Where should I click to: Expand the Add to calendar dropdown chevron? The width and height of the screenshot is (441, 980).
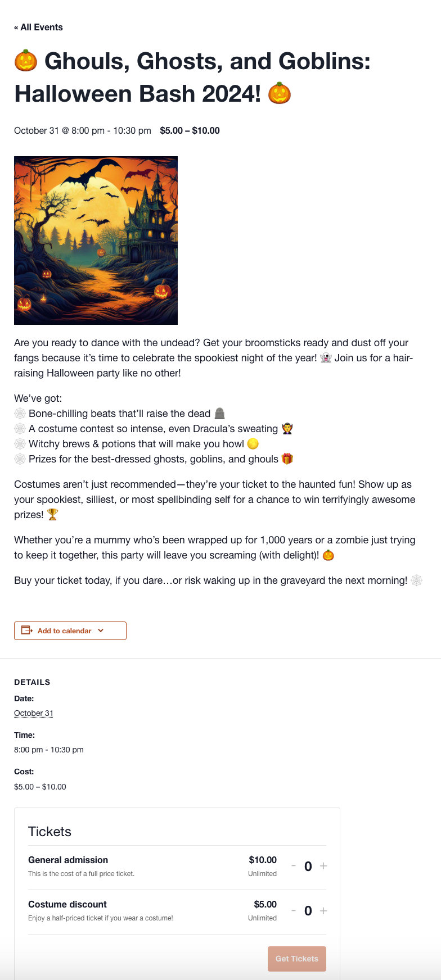point(101,630)
